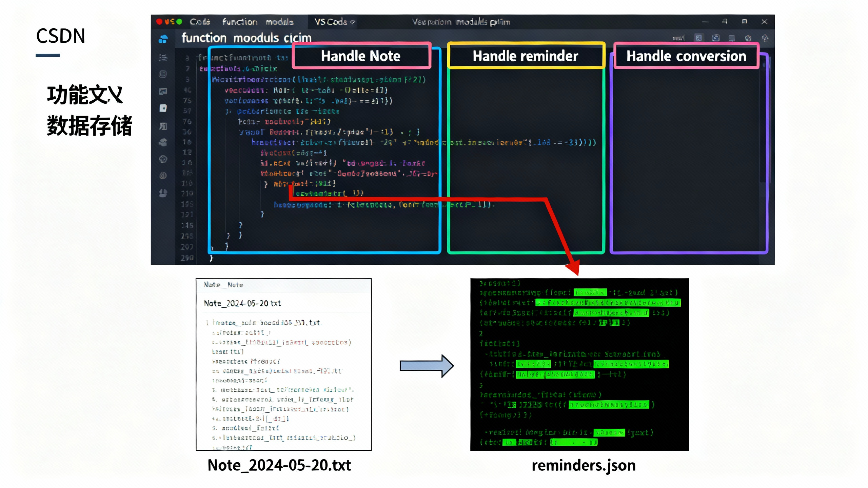Click the red traffic-light window dot
This screenshot has width=868, height=488.
[x=159, y=22]
